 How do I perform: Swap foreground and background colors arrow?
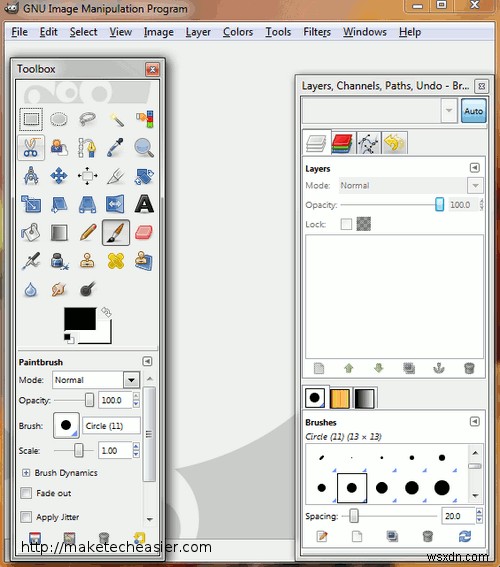coord(106,312)
